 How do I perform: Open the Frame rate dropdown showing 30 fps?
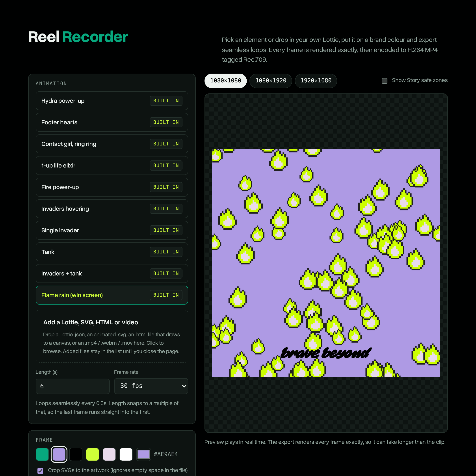click(x=151, y=386)
